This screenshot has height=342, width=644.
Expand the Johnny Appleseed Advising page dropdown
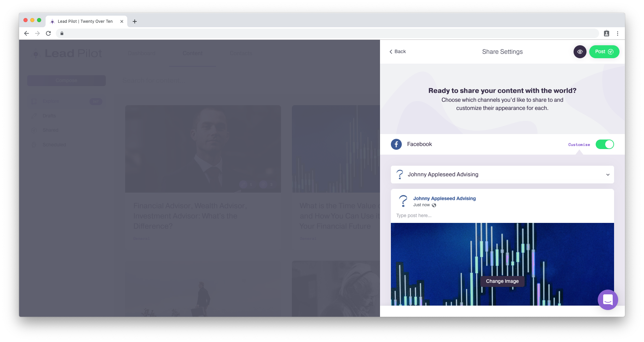(502, 175)
